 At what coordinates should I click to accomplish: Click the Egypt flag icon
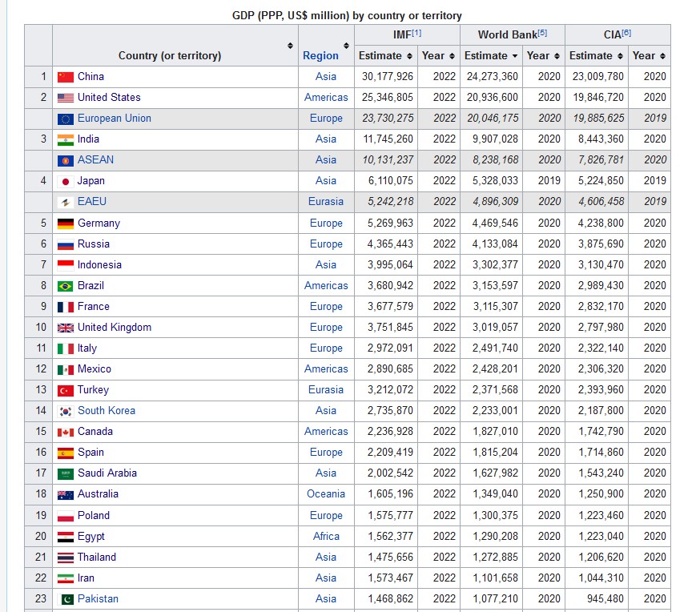[65, 537]
